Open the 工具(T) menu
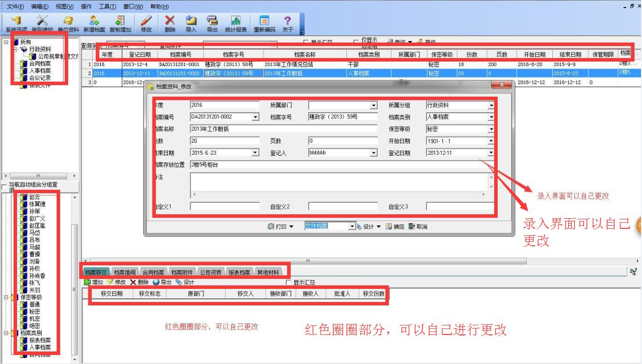 pos(107,7)
